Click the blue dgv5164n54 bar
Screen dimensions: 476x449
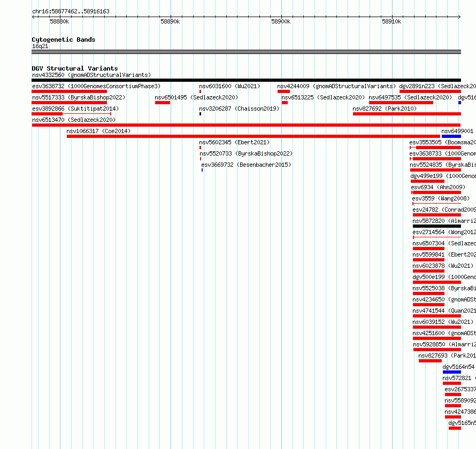coord(452,372)
